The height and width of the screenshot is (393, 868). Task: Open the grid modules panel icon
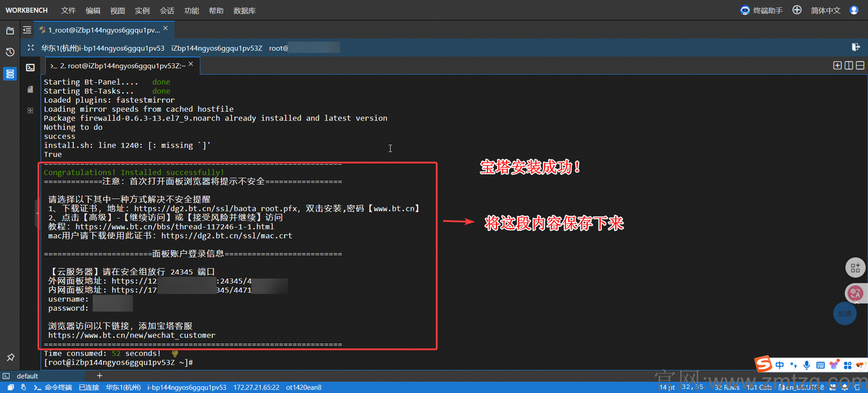(31, 110)
